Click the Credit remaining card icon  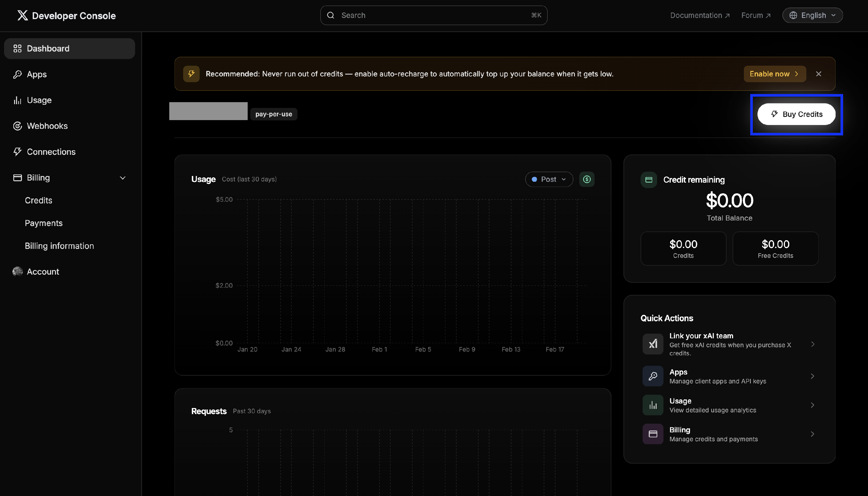[x=648, y=179]
